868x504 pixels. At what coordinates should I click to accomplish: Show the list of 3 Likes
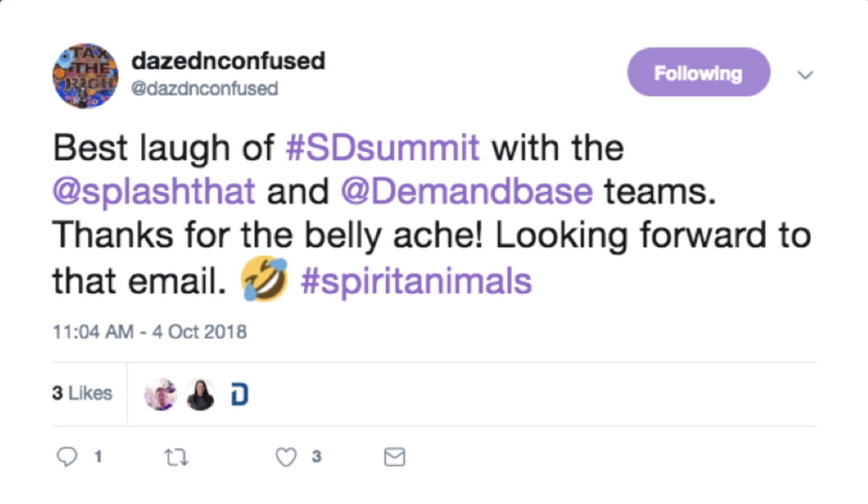pos(82,393)
